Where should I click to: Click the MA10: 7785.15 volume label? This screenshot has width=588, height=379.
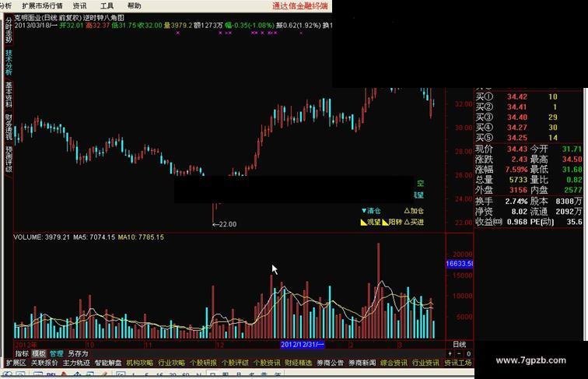pos(141,237)
